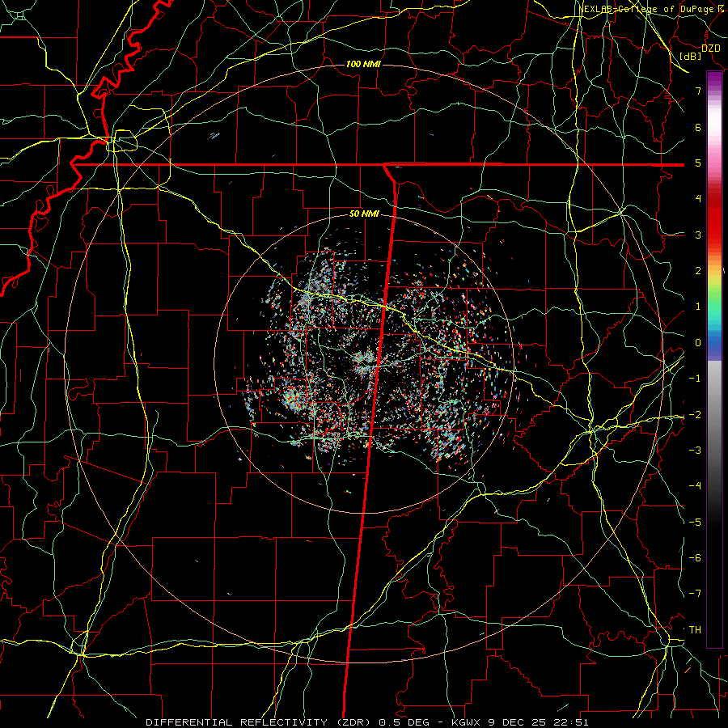Click the "DZD" product label above colorbar
This screenshot has width=728, height=728.
coord(711,49)
